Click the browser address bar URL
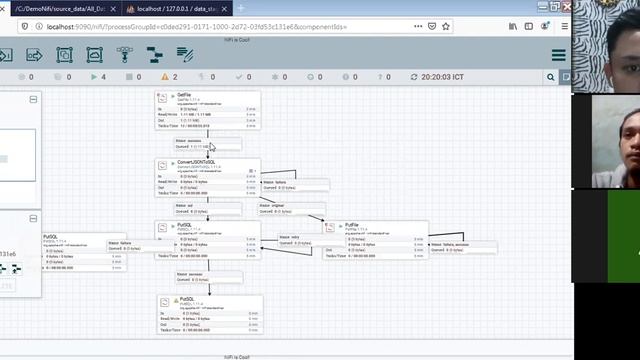The image size is (640, 360). [x=197, y=27]
